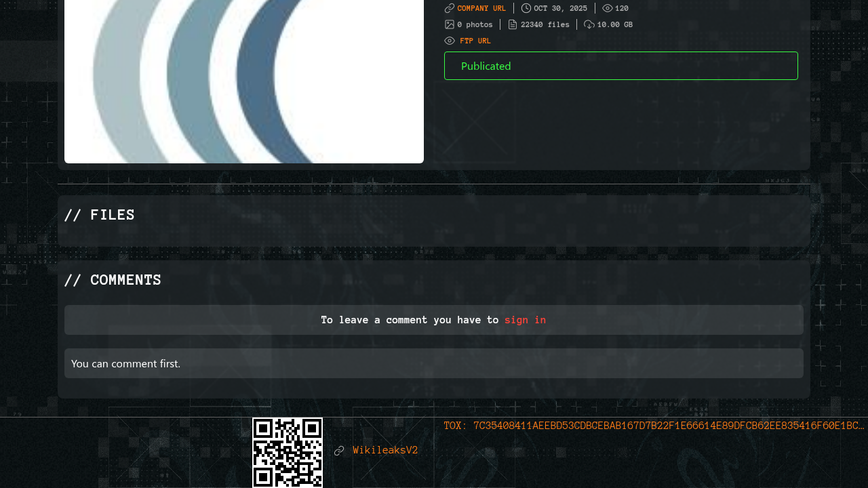Click the eye icon beside FTP URL
The width and height of the screenshot is (868, 488).
(x=450, y=41)
